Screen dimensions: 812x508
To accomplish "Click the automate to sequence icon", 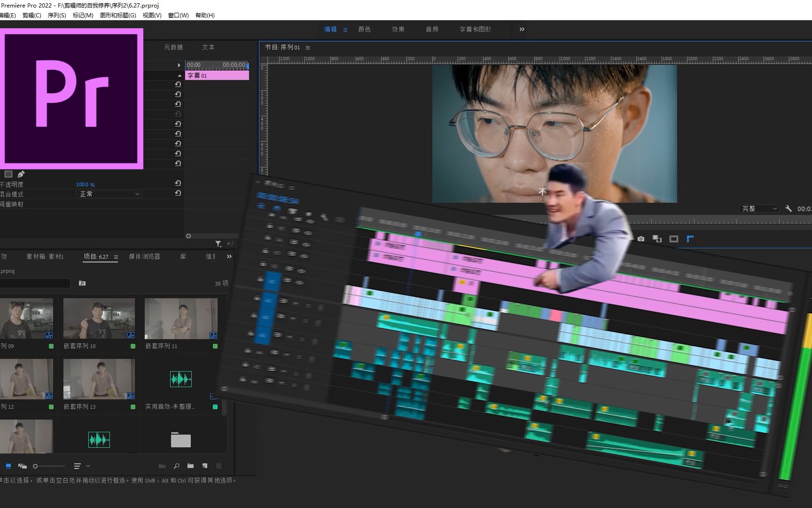I will (162, 466).
